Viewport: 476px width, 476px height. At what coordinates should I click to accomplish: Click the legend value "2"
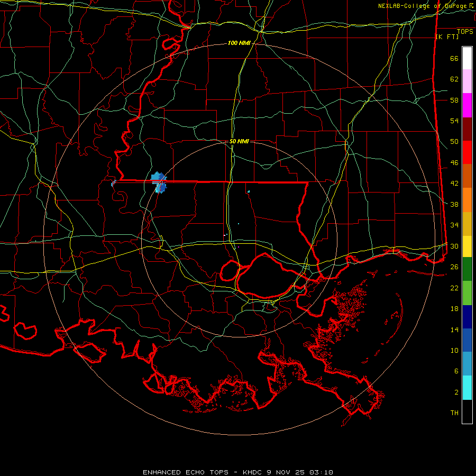pyautogui.click(x=456, y=392)
